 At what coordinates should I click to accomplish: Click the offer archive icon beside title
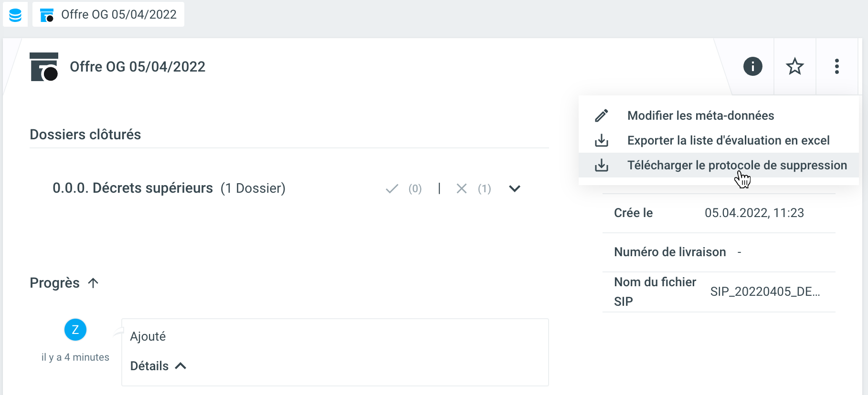coord(44,67)
